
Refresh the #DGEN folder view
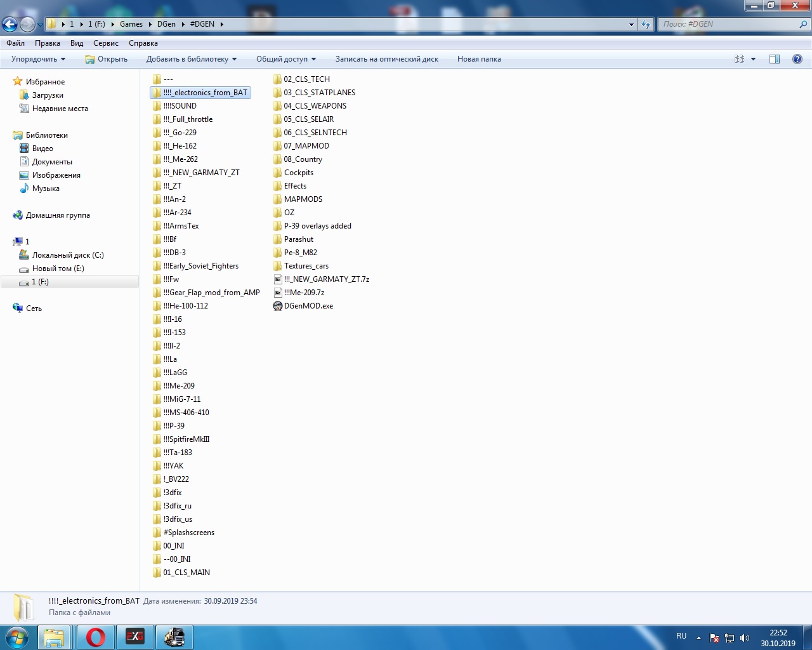[x=646, y=24]
